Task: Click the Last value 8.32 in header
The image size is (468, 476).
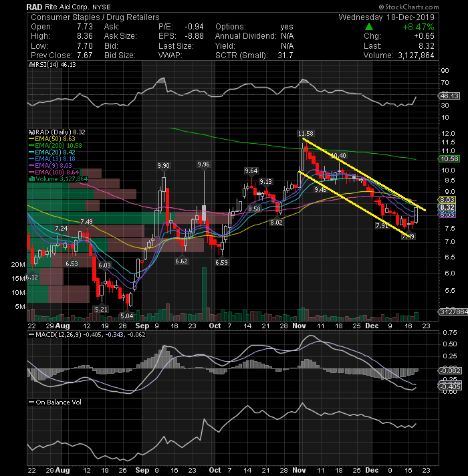Action: coord(427,46)
